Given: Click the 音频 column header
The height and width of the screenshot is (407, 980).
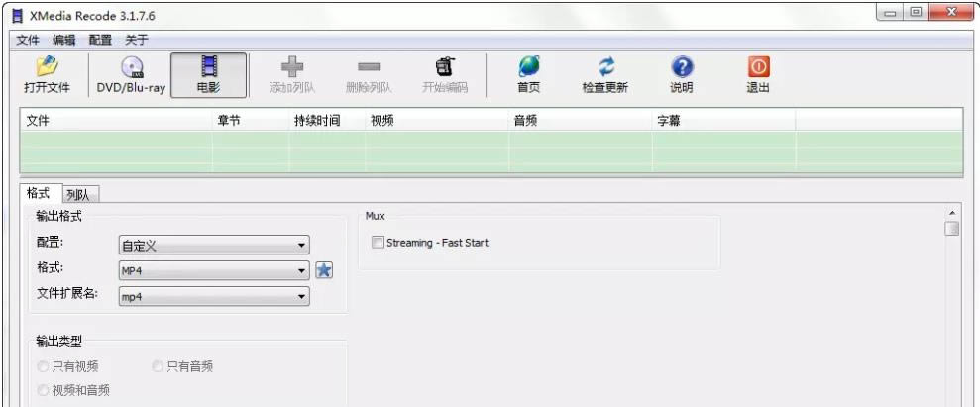Looking at the screenshot, I should (x=580, y=121).
